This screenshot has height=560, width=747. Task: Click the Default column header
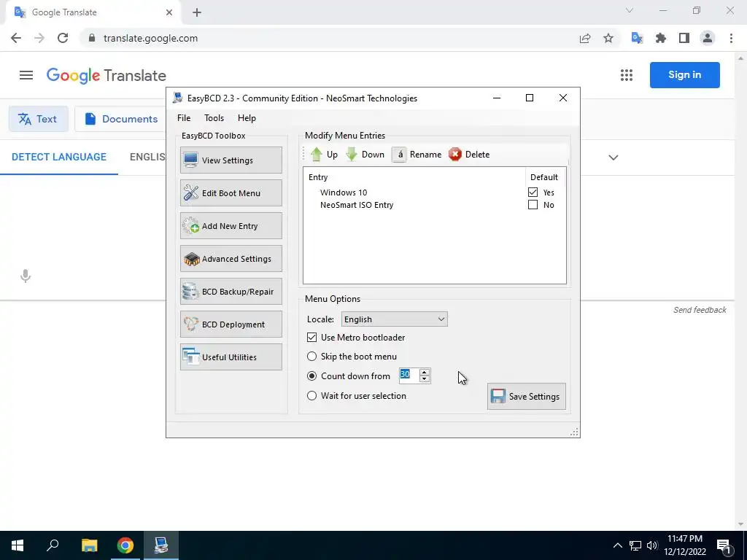(544, 177)
